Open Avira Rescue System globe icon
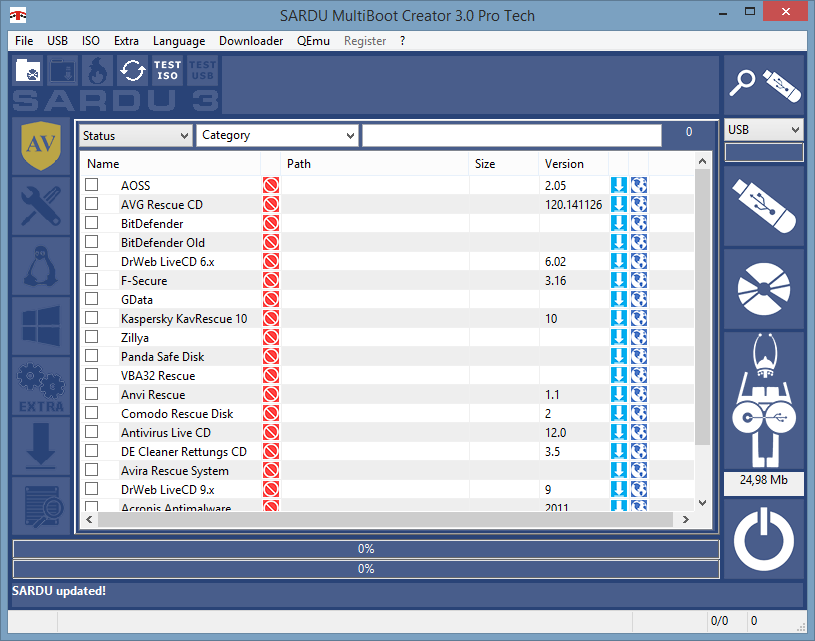The width and height of the screenshot is (815, 641). (x=639, y=470)
